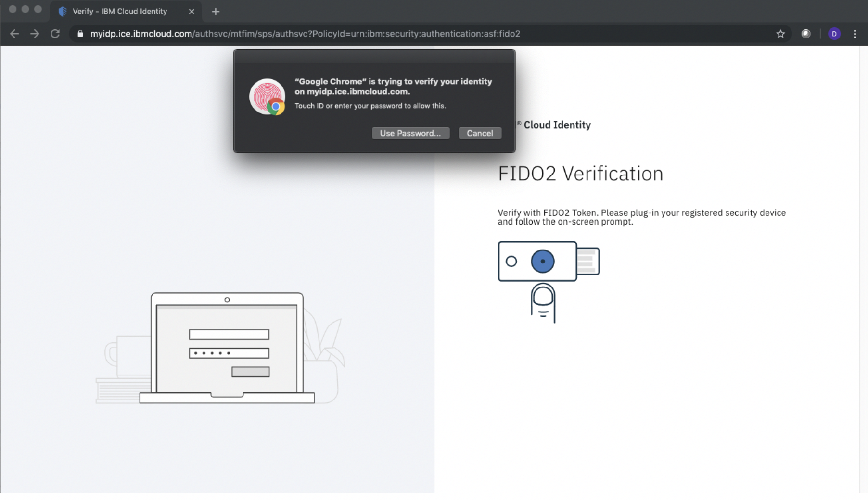The width and height of the screenshot is (868, 500).
Task: Close the Verify - IBM Cloud Identity tab
Action: (191, 12)
